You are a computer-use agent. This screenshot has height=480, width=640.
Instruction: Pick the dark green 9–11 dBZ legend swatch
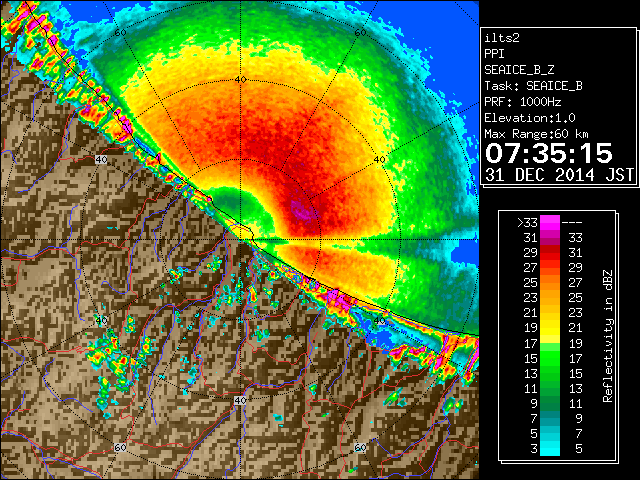point(550,404)
